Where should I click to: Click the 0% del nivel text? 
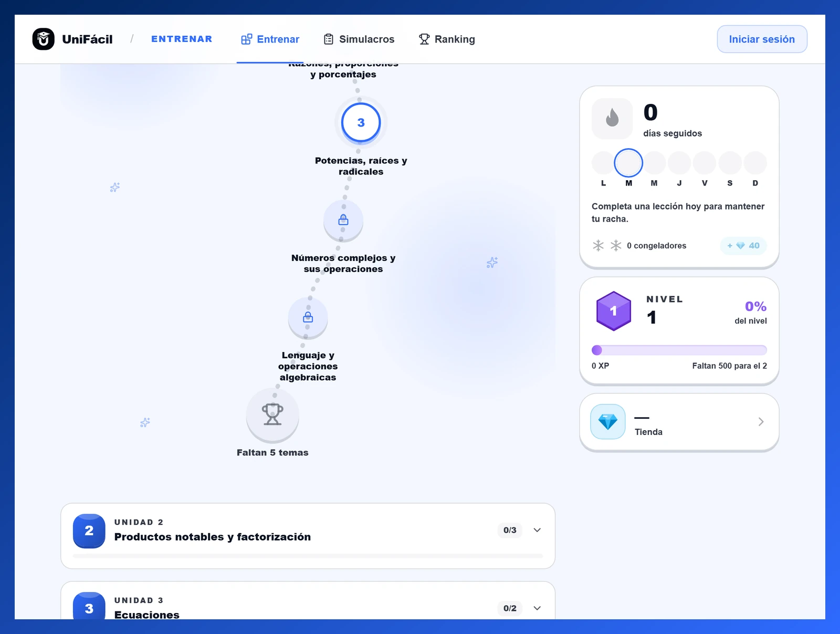pyautogui.click(x=751, y=312)
